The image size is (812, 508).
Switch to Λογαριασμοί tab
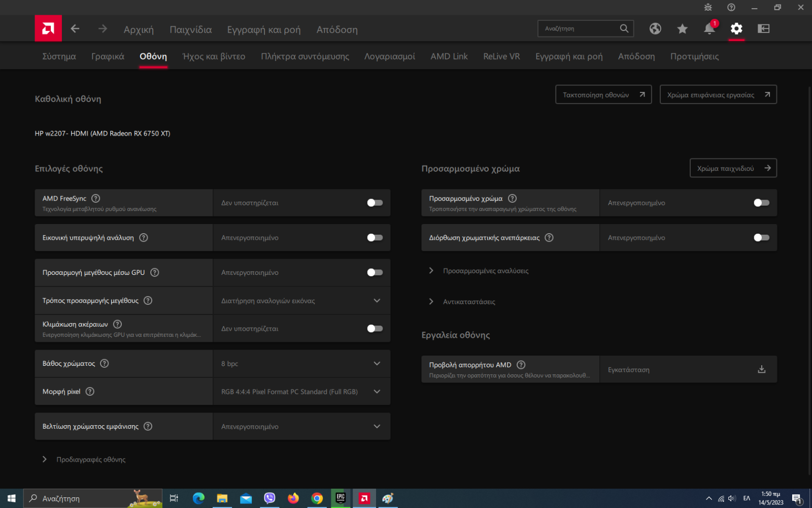(x=390, y=56)
